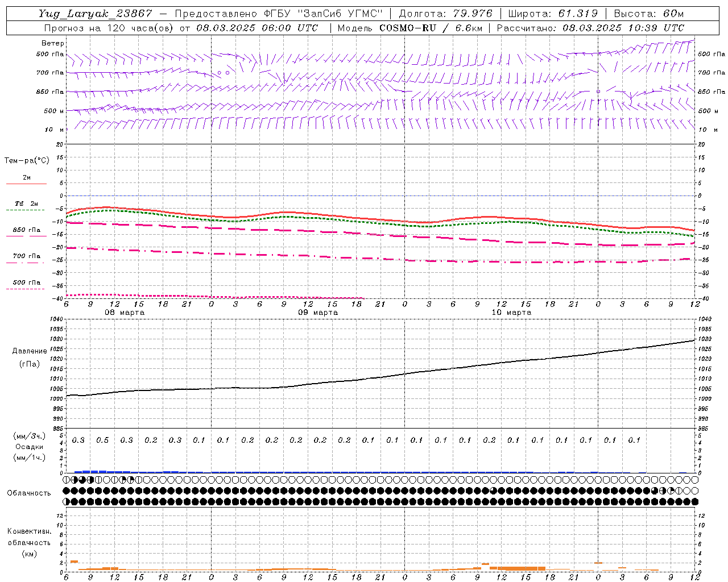
Task: Click the left 700 гПа wind level label
Action: (x=50, y=73)
